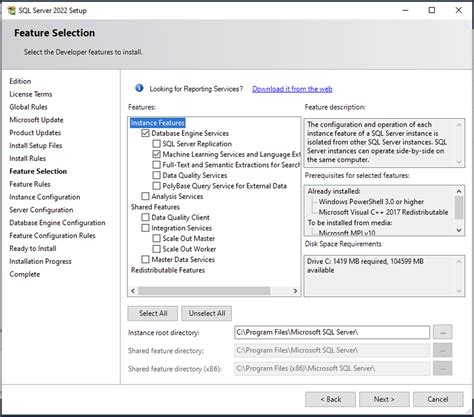
Task: Check PolyBase Query Service for External Data
Action: click(x=156, y=186)
